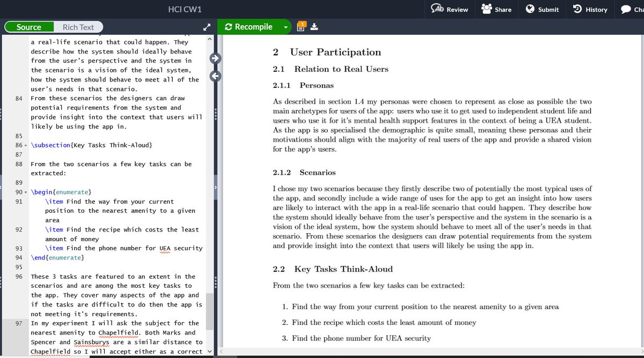Screen dimensions: 644x358
Task: Open the Chat panel
Action: (x=632, y=9)
